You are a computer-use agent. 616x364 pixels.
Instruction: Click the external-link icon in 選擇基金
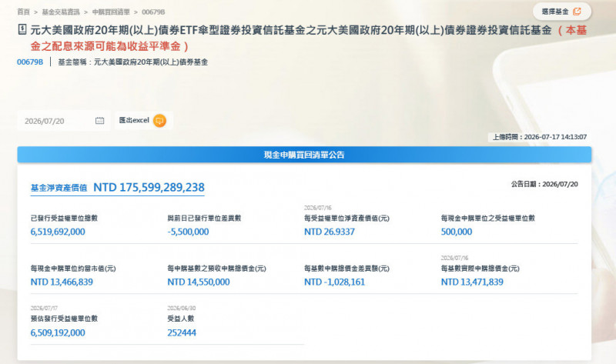(x=577, y=12)
